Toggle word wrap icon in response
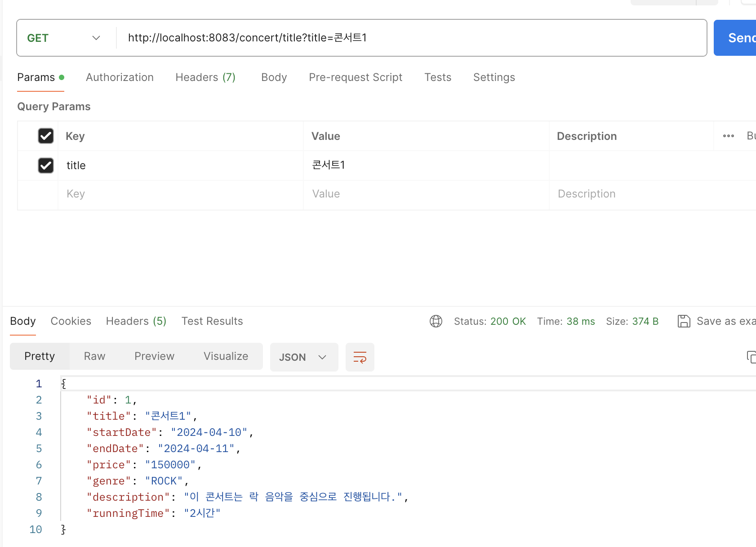 (x=360, y=357)
